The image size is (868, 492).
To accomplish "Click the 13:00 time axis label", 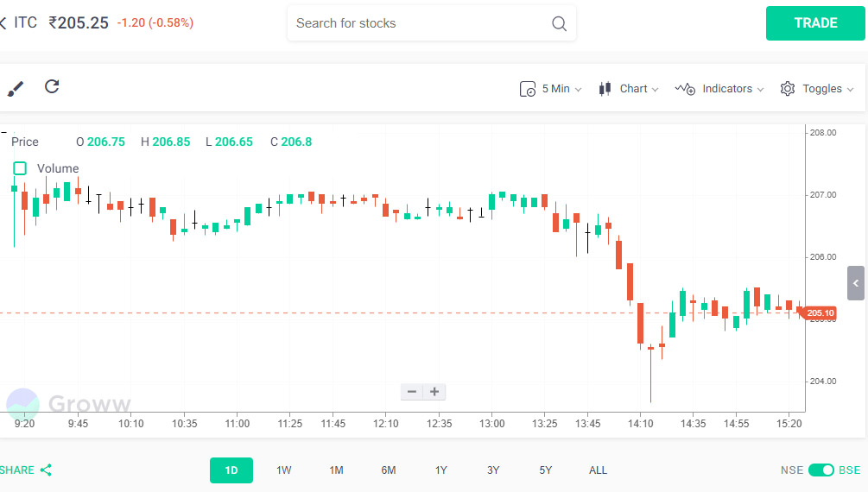I will pyautogui.click(x=492, y=423).
